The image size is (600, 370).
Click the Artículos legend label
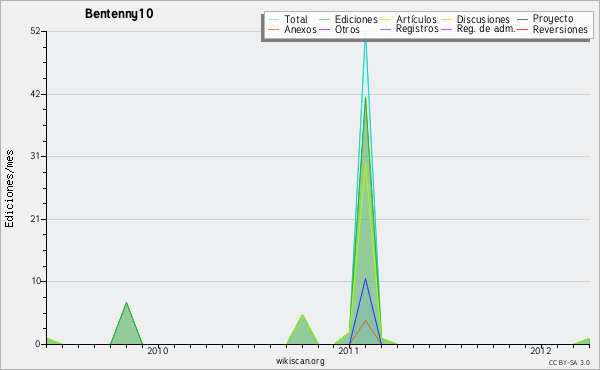(x=416, y=19)
